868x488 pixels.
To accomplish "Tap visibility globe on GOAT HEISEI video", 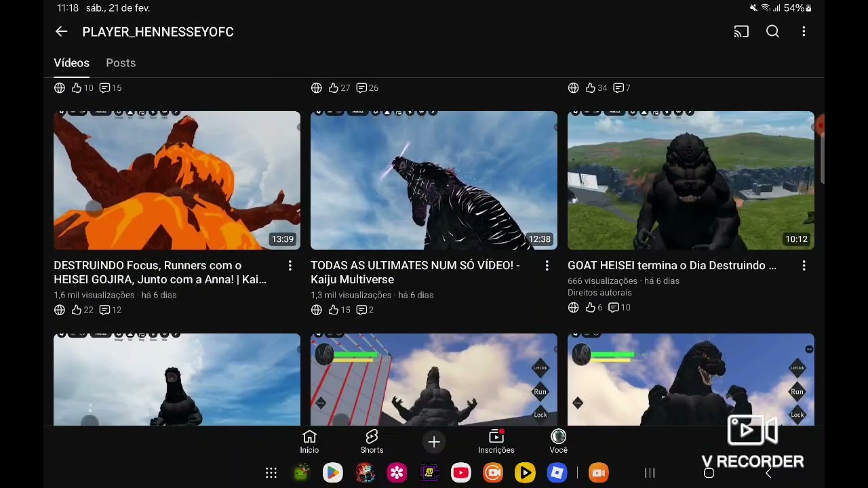I will point(574,308).
